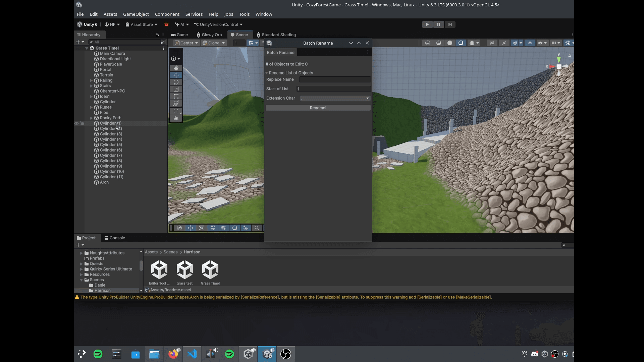Viewport: 644px width, 362px height.
Task: Click the Pause button in the toolbar
Action: 439,24
